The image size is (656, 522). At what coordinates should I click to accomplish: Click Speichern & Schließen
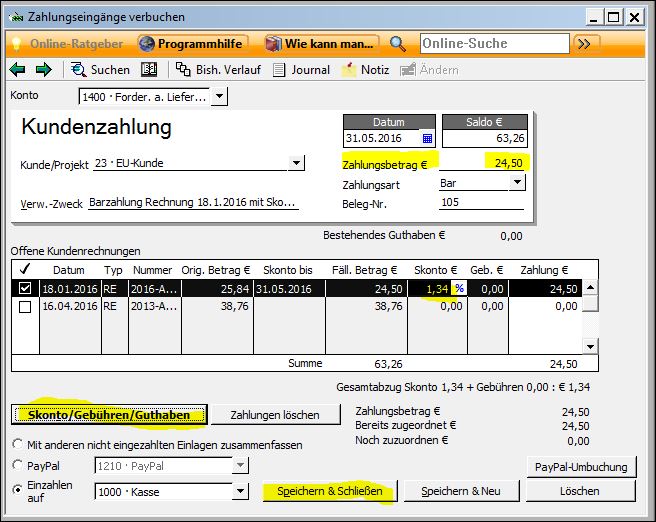tap(330, 491)
